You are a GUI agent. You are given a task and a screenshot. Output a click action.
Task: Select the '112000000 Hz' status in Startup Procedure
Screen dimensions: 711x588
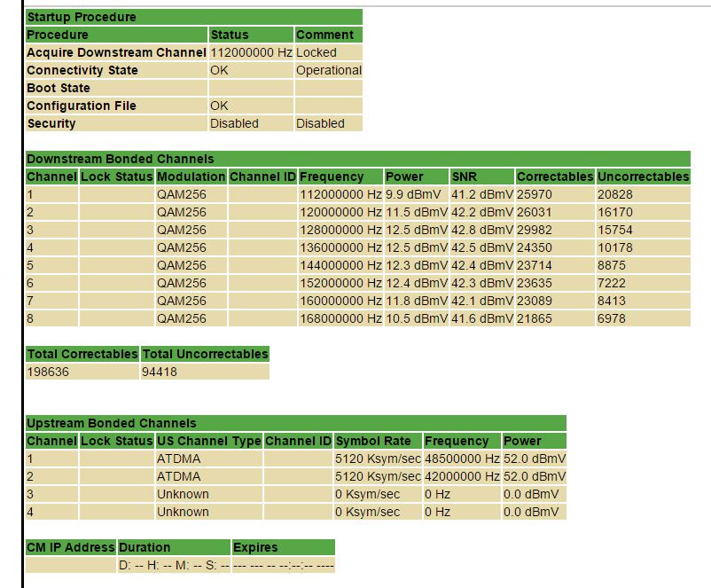[251, 52]
